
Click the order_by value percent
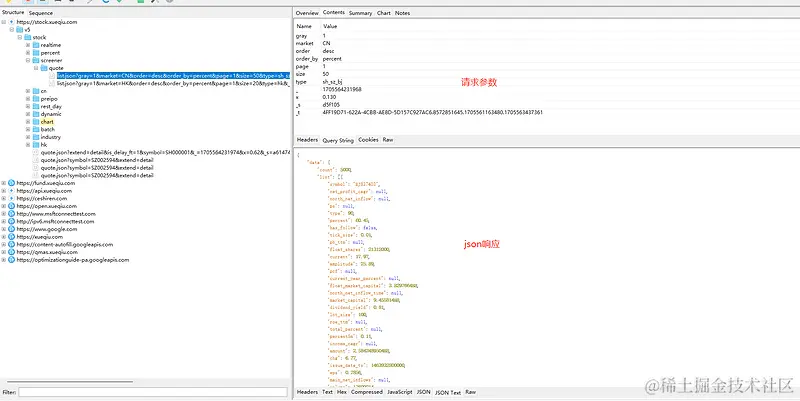click(332, 59)
